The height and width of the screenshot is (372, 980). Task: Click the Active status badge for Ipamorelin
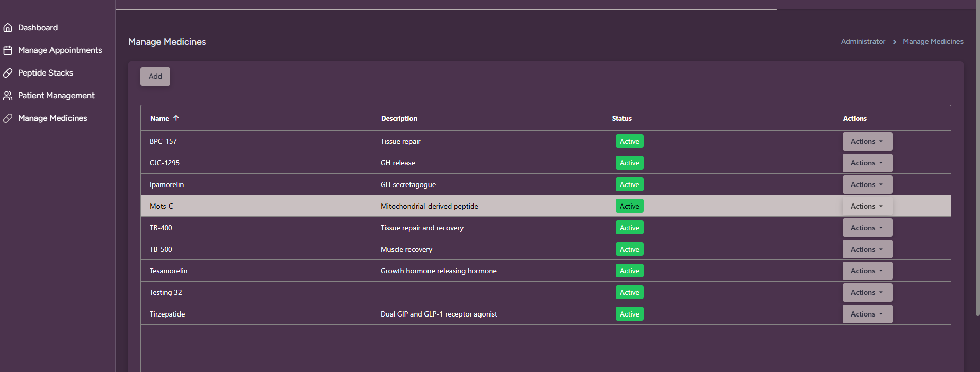click(x=629, y=184)
